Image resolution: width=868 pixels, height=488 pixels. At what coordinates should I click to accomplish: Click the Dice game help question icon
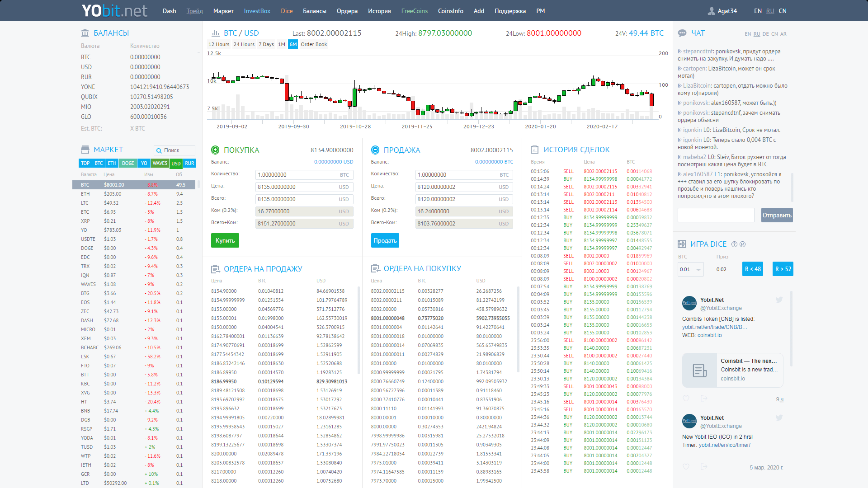734,244
